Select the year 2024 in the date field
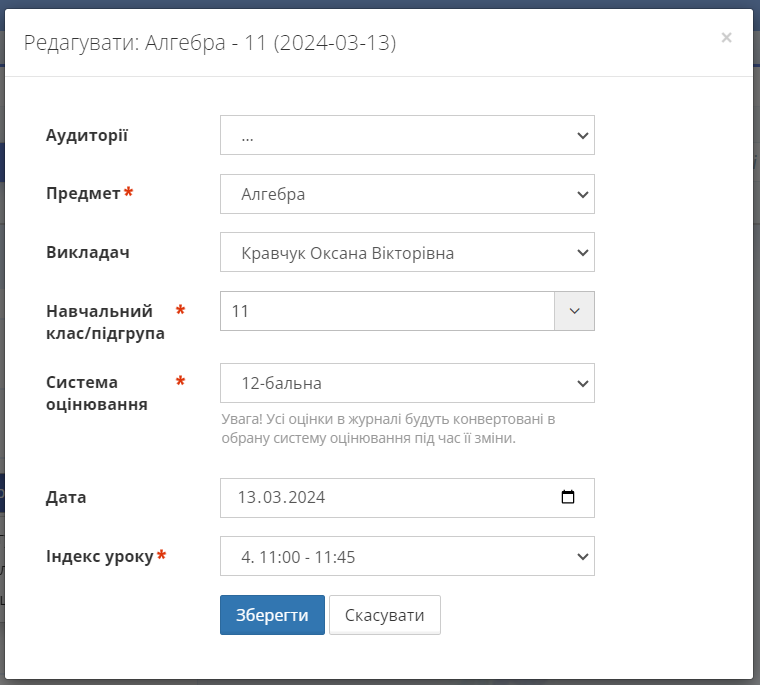This screenshot has width=760, height=685. click(x=307, y=498)
